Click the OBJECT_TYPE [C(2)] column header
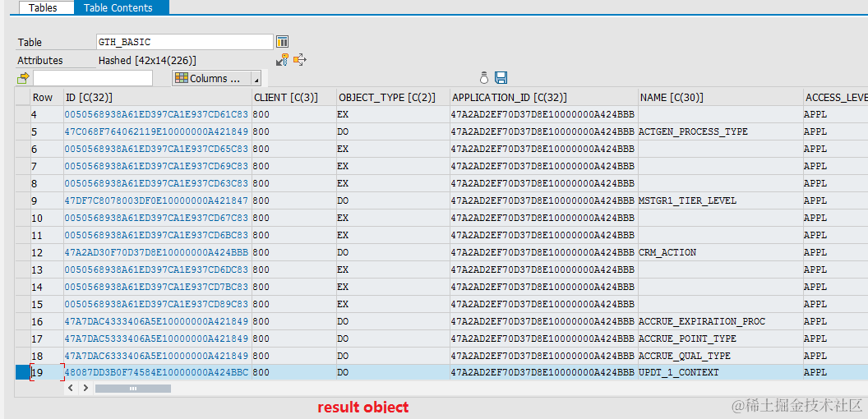The image size is (868, 419). tap(392, 98)
